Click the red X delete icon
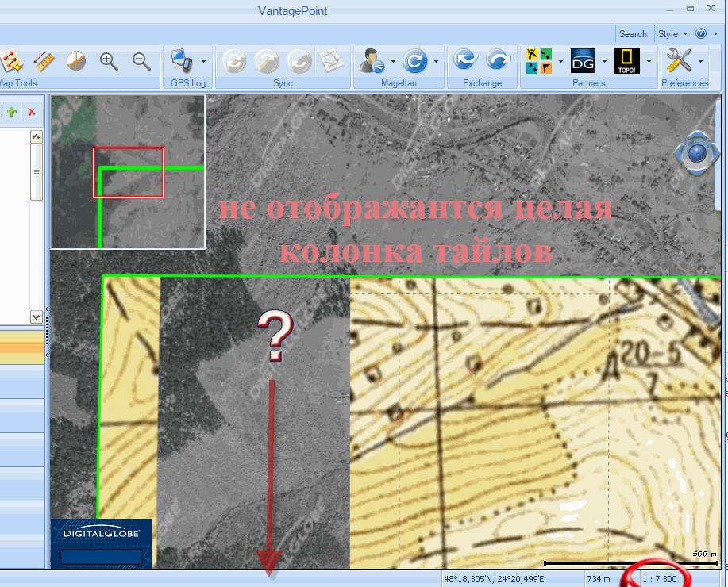This screenshot has width=728, height=587. [32, 113]
